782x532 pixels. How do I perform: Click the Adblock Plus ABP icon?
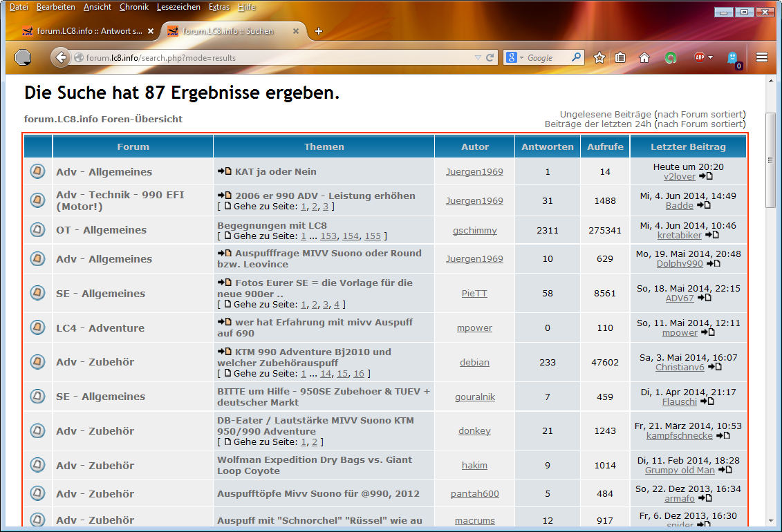[700, 57]
